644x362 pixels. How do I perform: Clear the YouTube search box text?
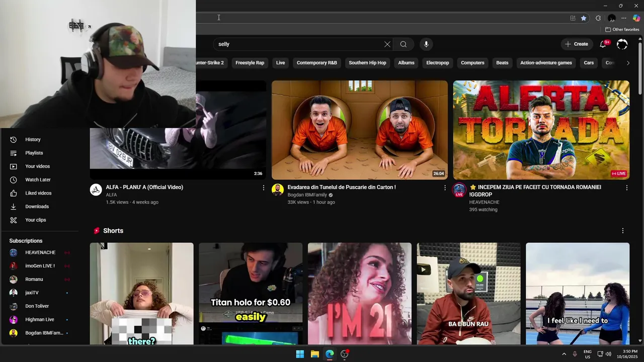387,44
